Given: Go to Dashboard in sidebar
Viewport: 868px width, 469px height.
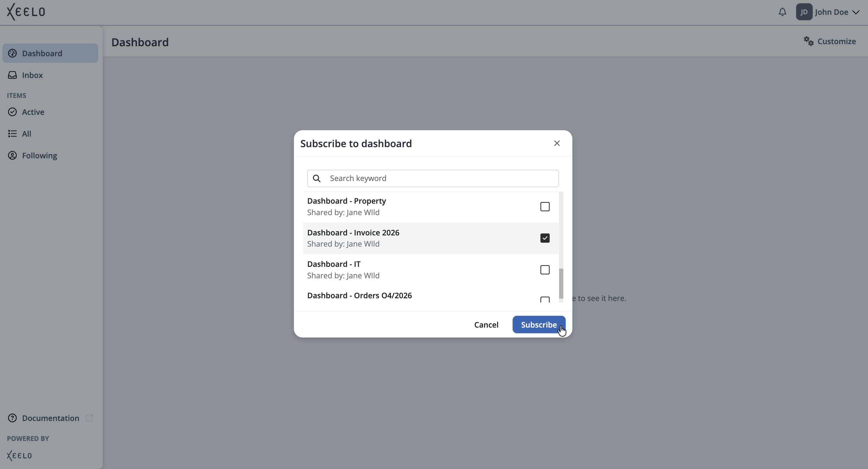Looking at the screenshot, I should [50, 53].
